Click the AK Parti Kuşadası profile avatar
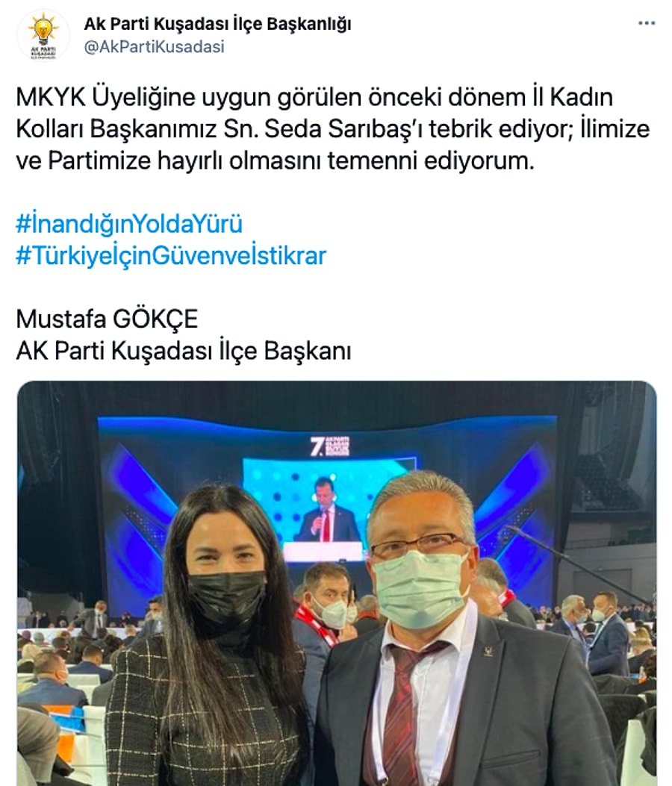 click(43, 35)
